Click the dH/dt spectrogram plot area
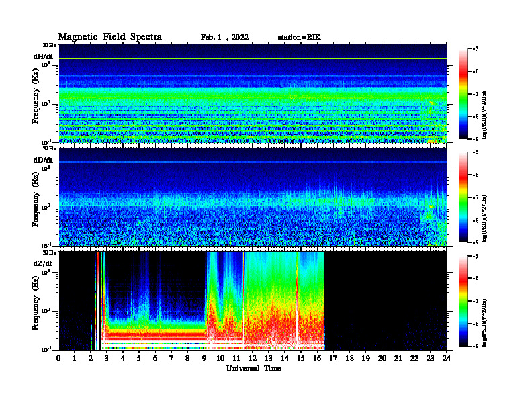This screenshot has height=411, width=532. pyautogui.click(x=253, y=93)
